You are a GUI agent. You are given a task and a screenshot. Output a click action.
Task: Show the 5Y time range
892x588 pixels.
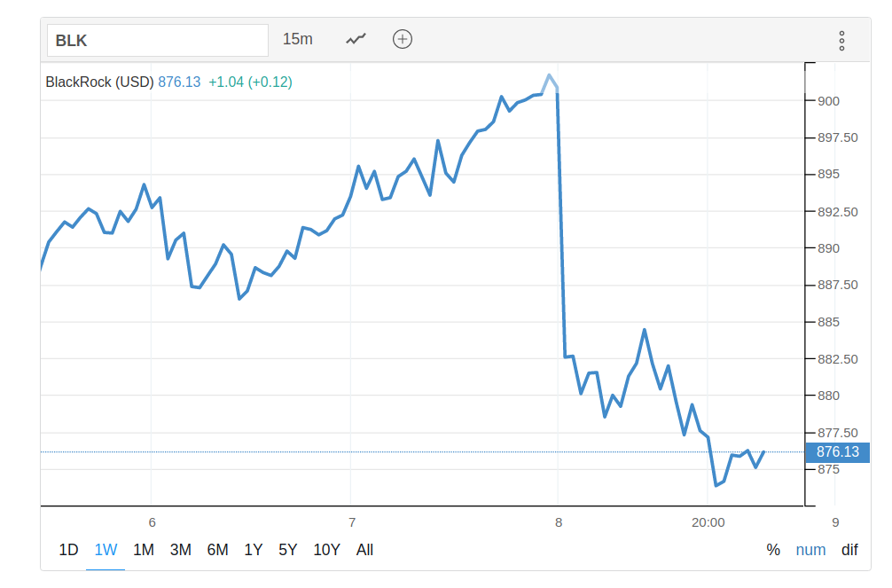point(287,550)
